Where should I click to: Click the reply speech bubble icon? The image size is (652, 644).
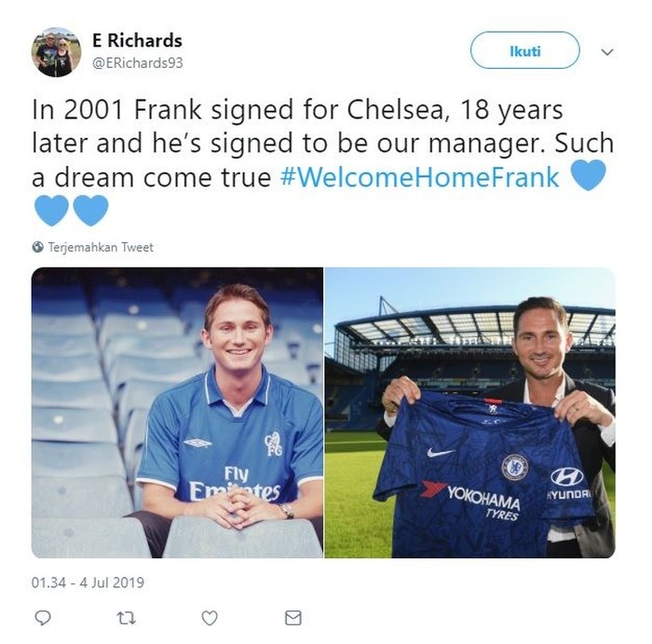[42, 618]
